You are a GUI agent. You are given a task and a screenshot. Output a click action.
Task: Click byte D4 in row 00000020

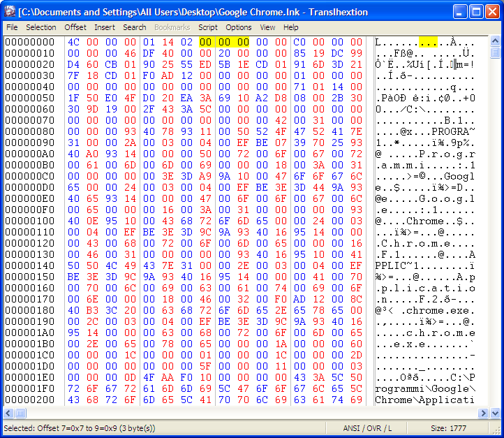(x=73, y=65)
